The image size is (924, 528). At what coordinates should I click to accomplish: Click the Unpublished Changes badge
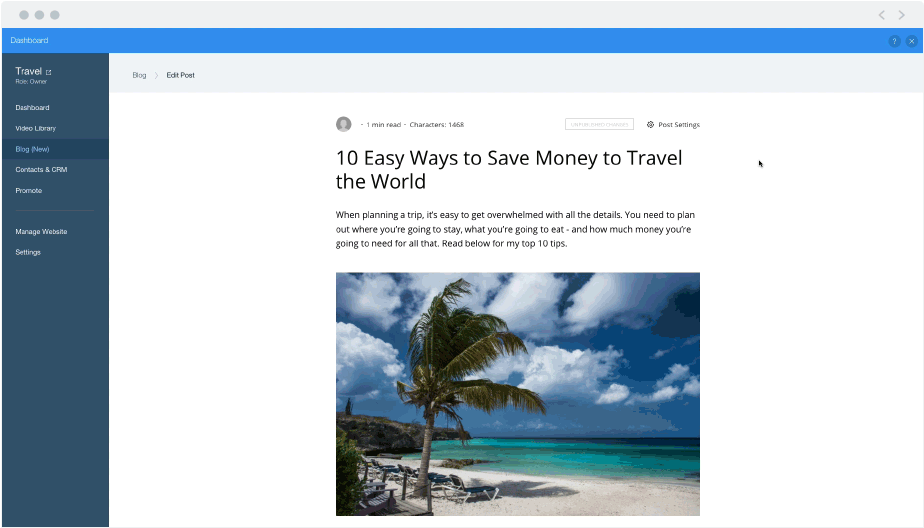pyautogui.click(x=599, y=124)
